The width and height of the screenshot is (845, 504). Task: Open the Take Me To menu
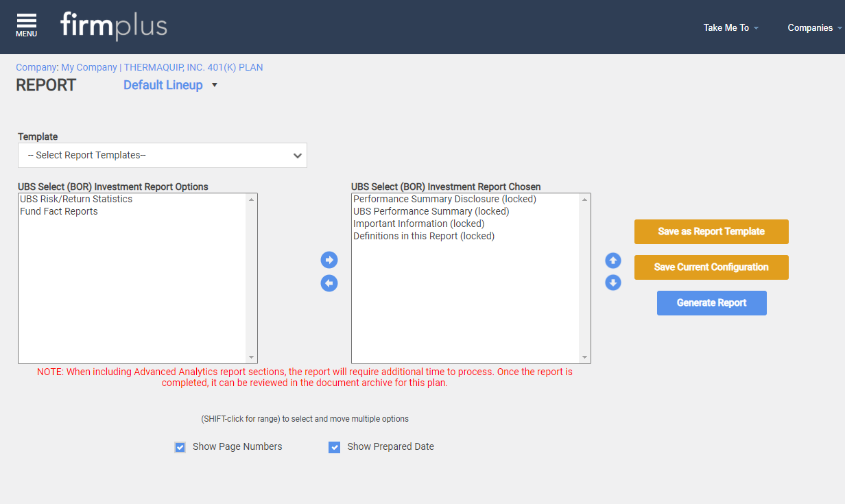[x=731, y=28]
